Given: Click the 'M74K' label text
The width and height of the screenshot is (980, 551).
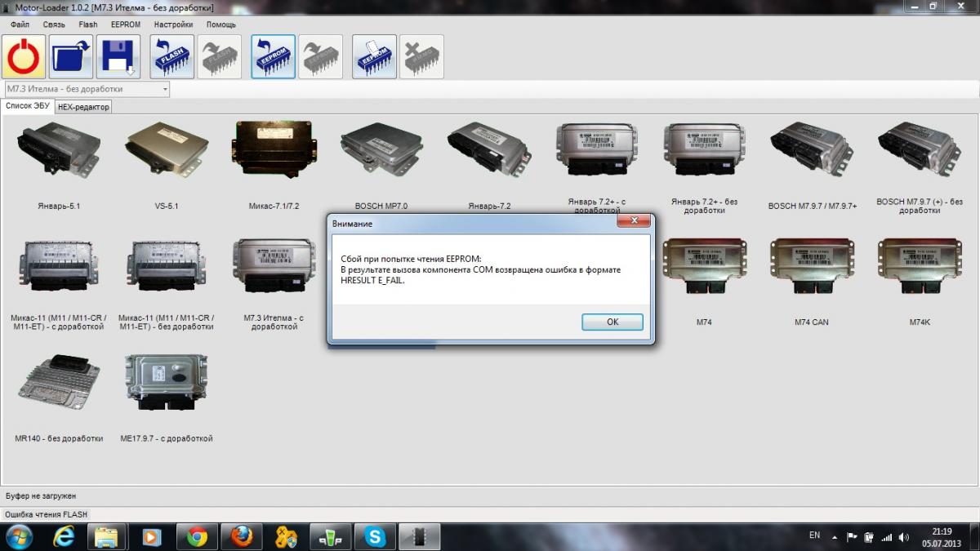Looking at the screenshot, I should (x=920, y=322).
